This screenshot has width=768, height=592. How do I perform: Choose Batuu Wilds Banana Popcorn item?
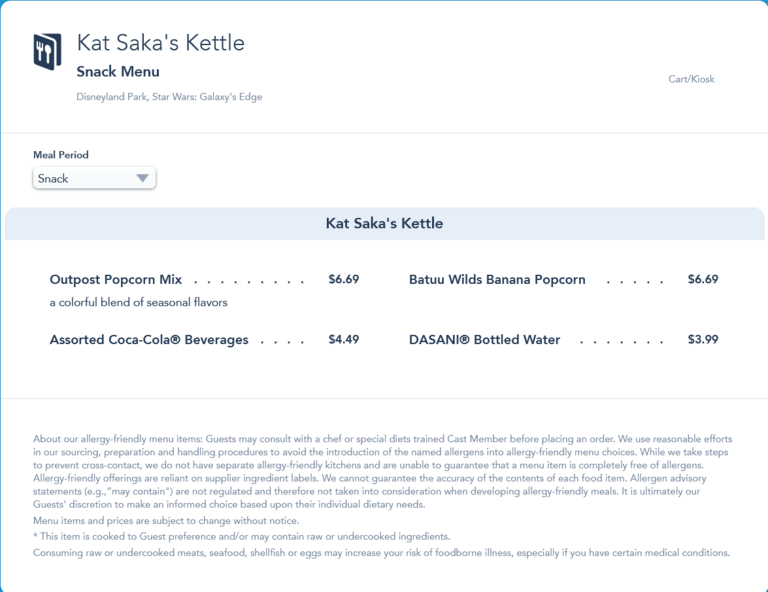tap(497, 280)
